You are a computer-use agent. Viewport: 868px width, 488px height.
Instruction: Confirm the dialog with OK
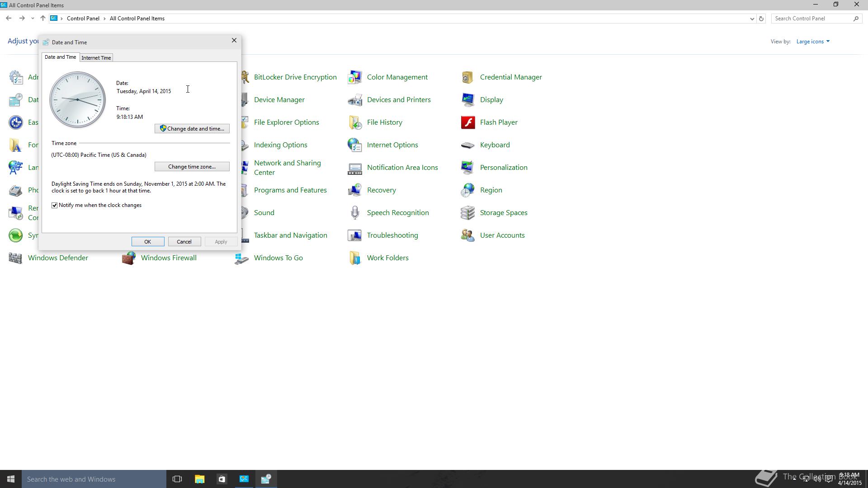[x=148, y=242]
